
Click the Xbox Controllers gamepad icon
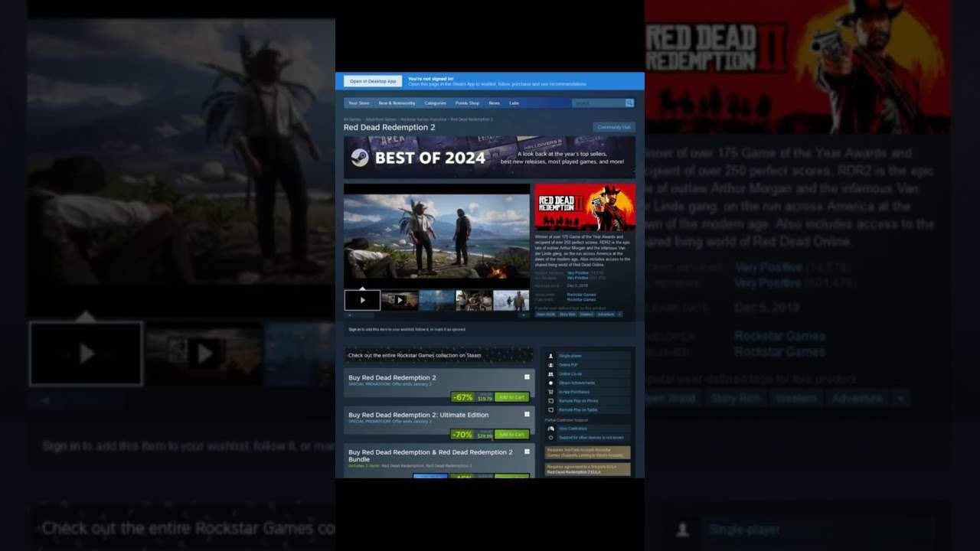pos(550,429)
